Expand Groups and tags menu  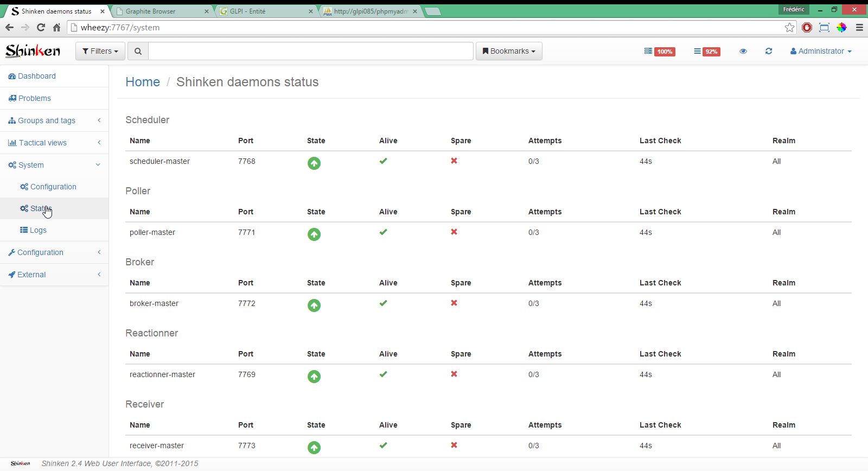click(54, 120)
